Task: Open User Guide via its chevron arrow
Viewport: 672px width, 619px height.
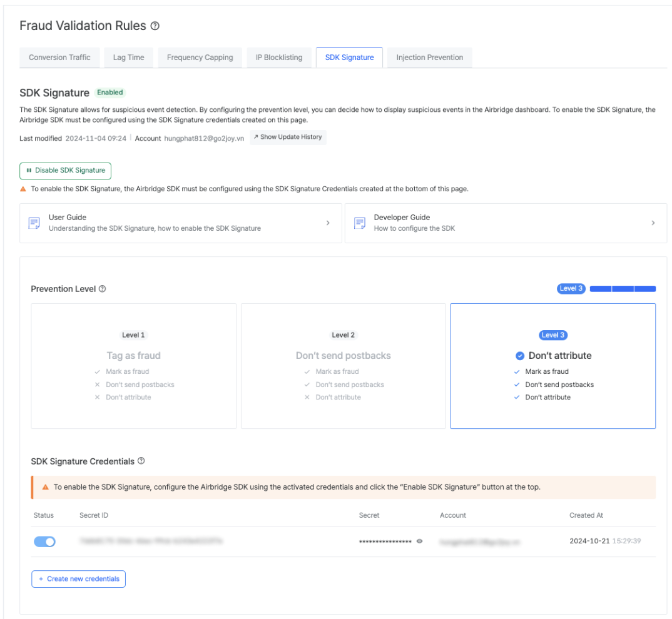Action: 328,223
